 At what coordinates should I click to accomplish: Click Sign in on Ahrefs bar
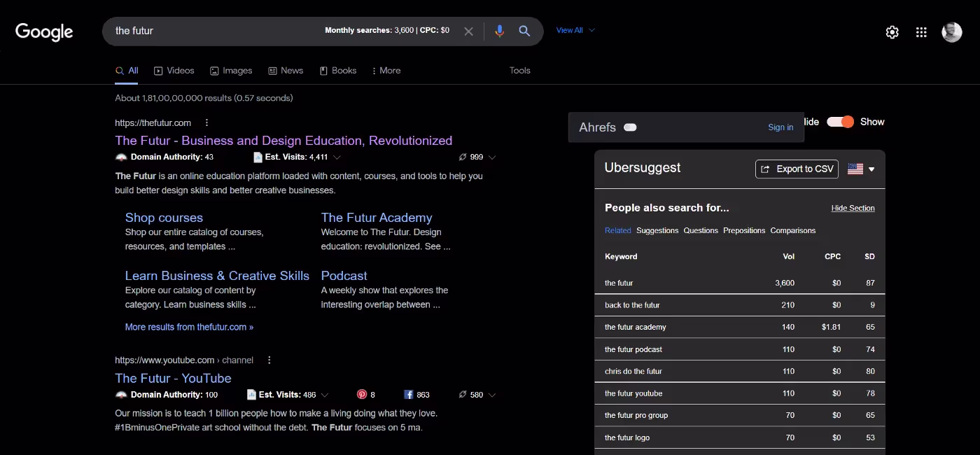(780, 127)
